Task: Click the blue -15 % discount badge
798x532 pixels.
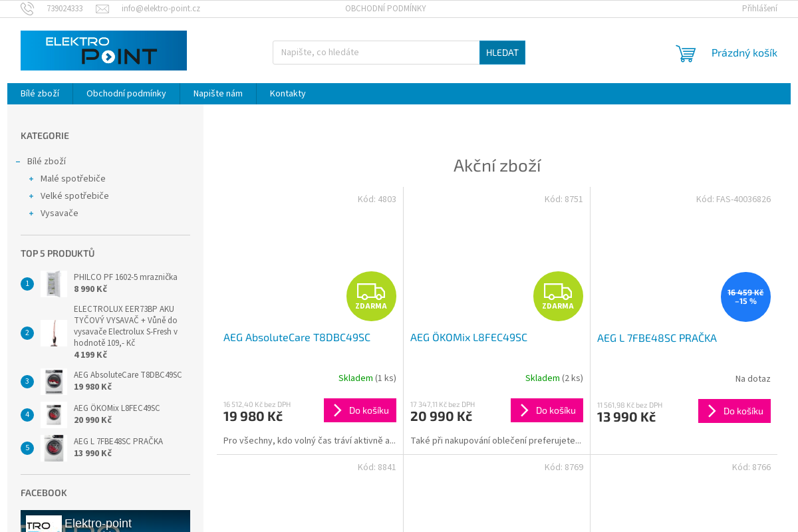Action: 745,297
